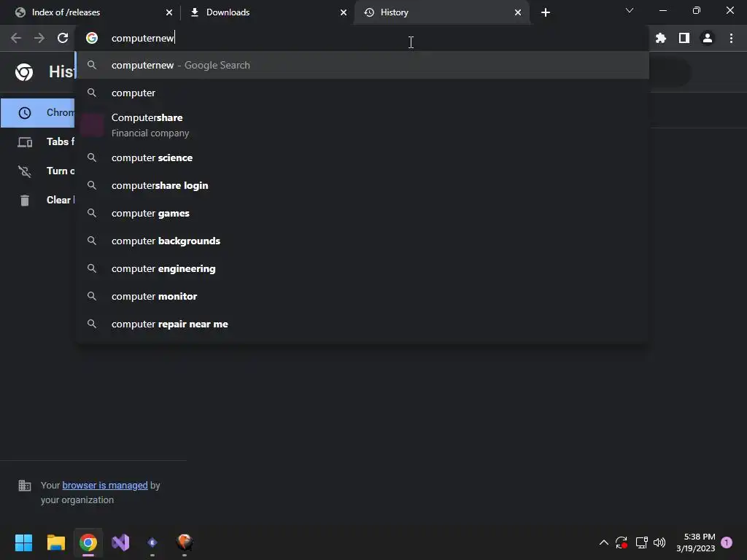Image resolution: width=747 pixels, height=560 pixels.
Task: Open Tabs from other devices sidebar icon
Action: tap(25, 142)
